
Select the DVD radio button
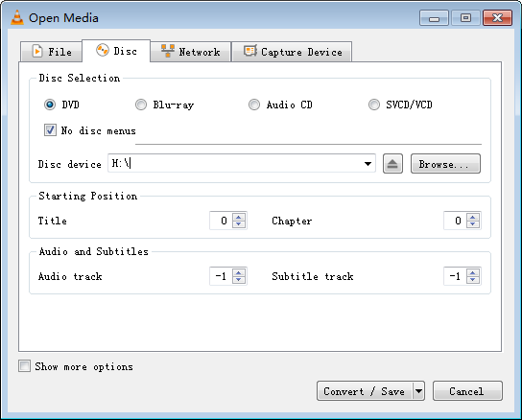pos(50,105)
